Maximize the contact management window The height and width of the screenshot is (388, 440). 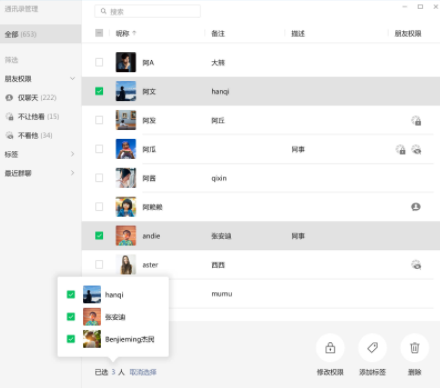point(420,7)
